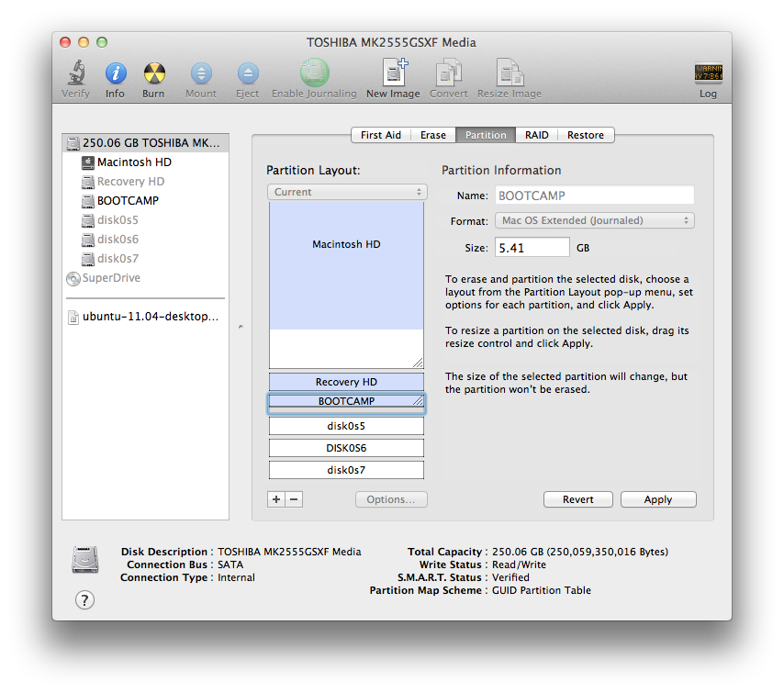
Task: Click the Verify microscope icon
Action: tap(76, 73)
